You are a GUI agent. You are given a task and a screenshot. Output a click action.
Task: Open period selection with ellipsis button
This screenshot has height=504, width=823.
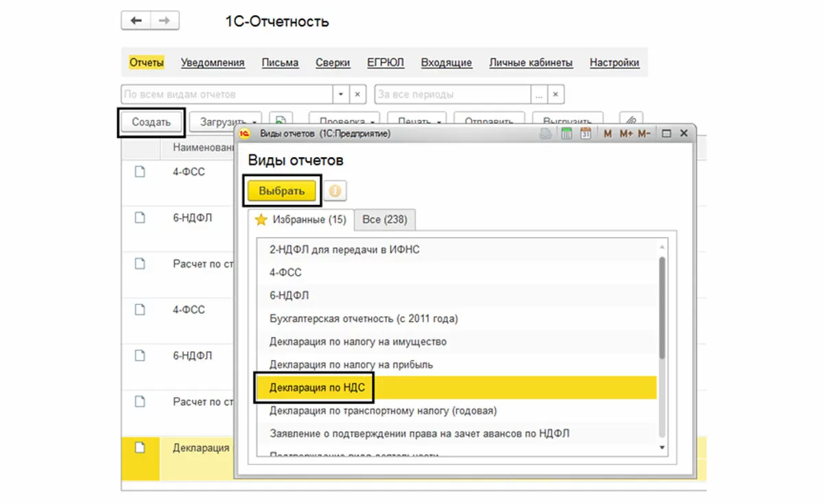(x=540, y=95)
